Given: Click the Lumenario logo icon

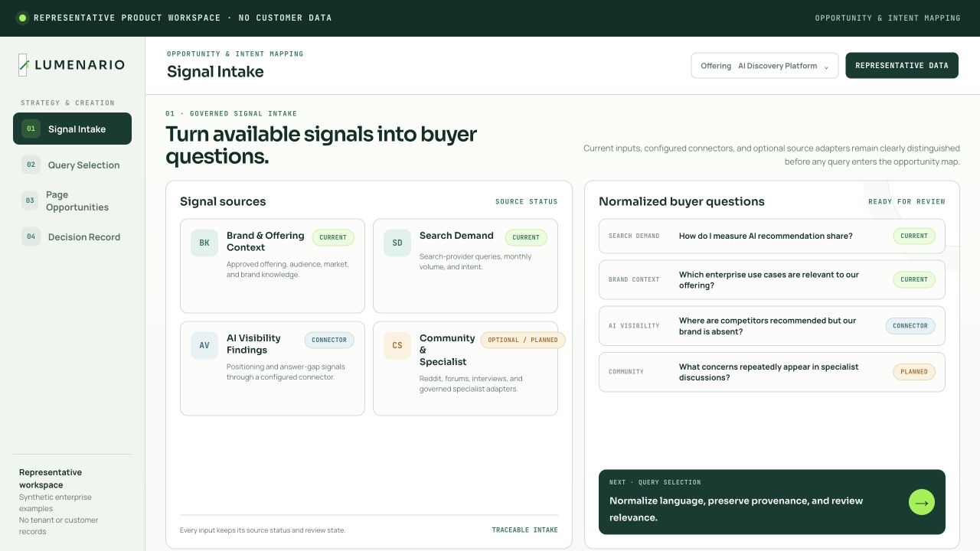Looking at the screenshot, I should point(24,65).
